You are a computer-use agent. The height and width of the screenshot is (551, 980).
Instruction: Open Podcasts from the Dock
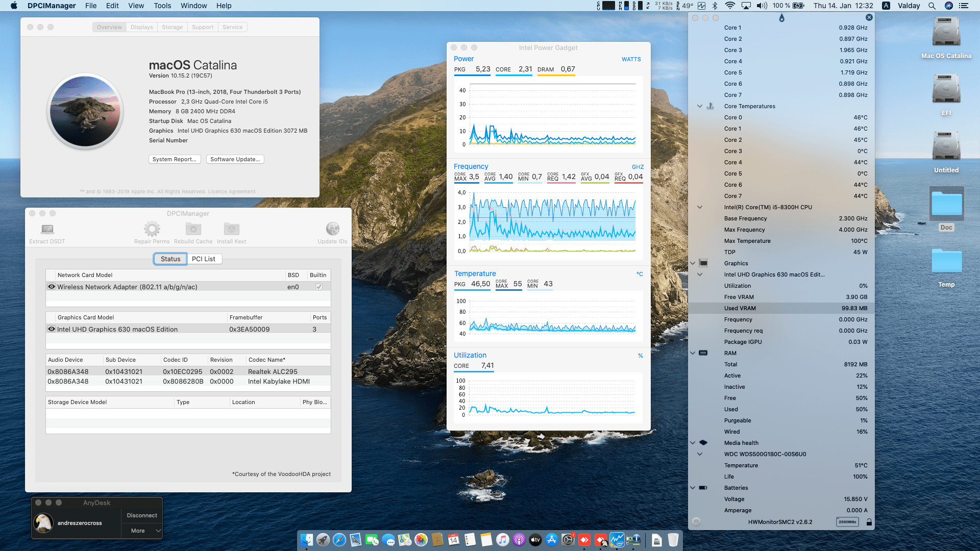click(519, 540)
